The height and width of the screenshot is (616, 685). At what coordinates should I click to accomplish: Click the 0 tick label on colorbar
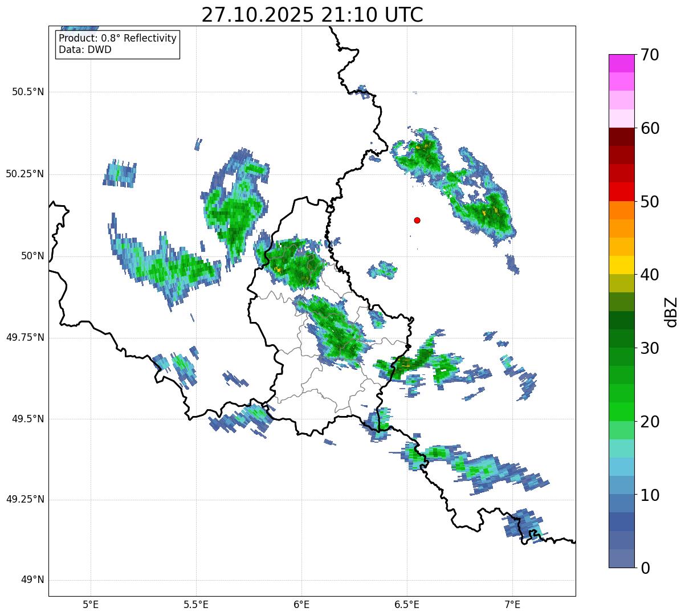644,568
